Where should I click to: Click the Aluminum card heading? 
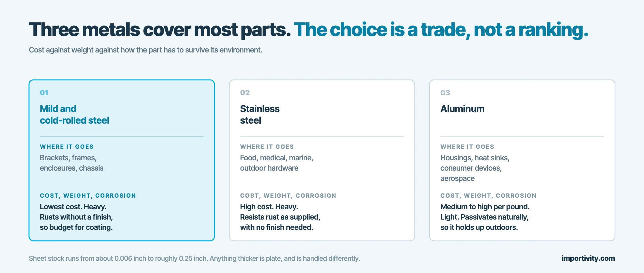[462, 109]
